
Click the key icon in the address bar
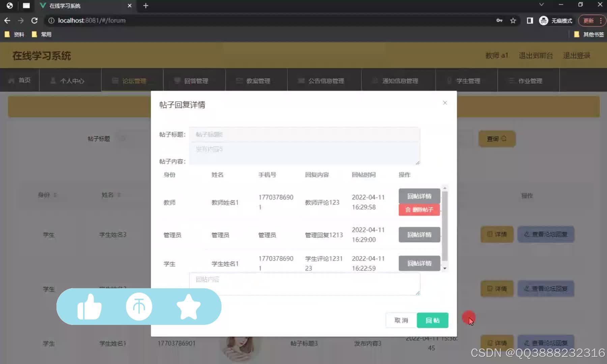click(499, 21)
